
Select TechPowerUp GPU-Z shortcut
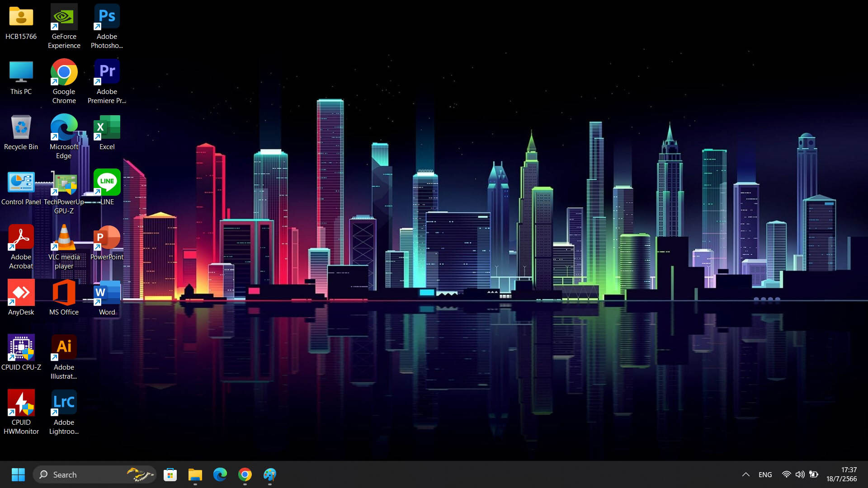click(64, 192)
